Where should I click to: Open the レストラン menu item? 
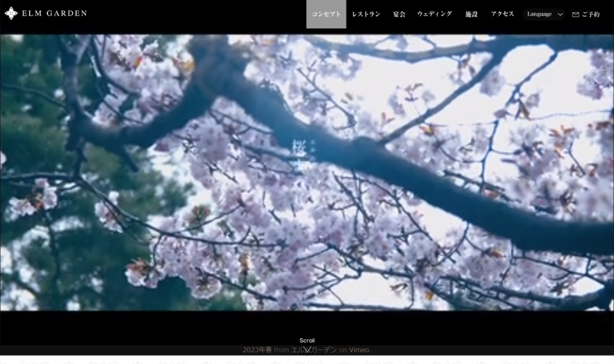pos(366,14)
